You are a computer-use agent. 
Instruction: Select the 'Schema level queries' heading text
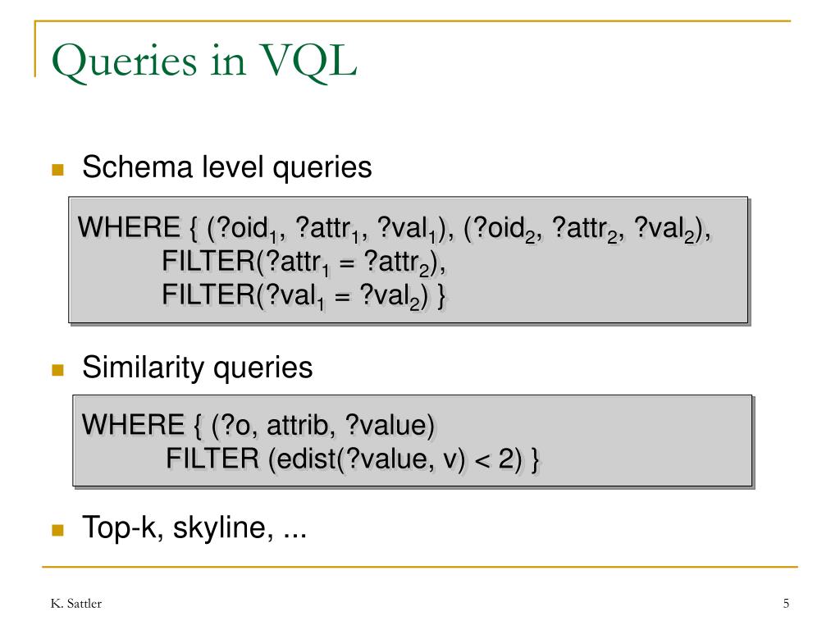[x=226, y=167]
